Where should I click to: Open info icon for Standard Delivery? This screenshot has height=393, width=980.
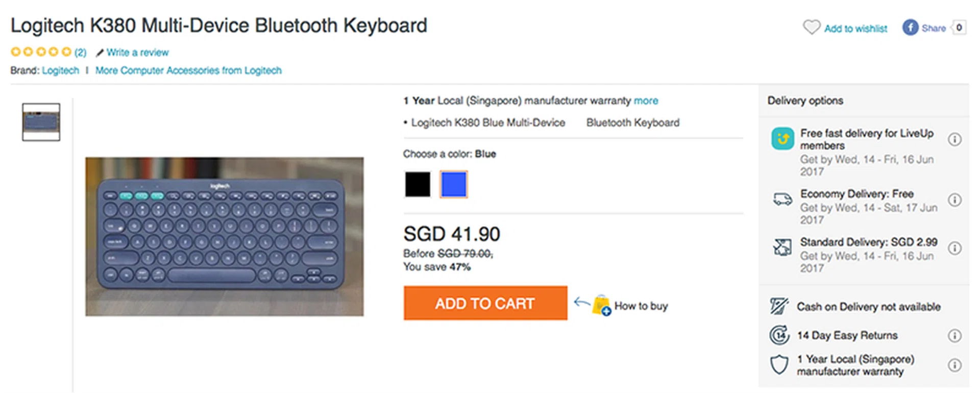pos(954,248)
